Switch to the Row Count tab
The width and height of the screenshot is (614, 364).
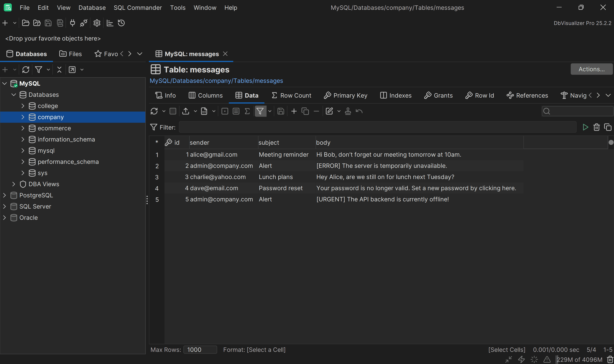click(291, 95)
